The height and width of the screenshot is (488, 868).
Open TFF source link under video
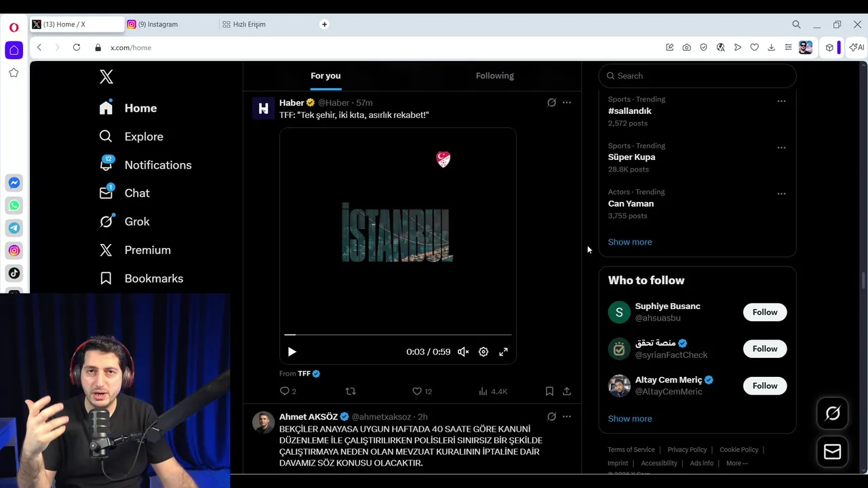coord(304,373)
